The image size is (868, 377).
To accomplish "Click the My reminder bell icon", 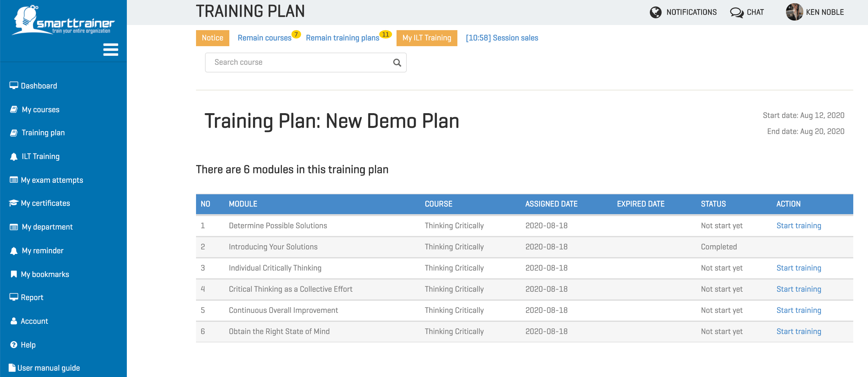I will tap(14, 251).
